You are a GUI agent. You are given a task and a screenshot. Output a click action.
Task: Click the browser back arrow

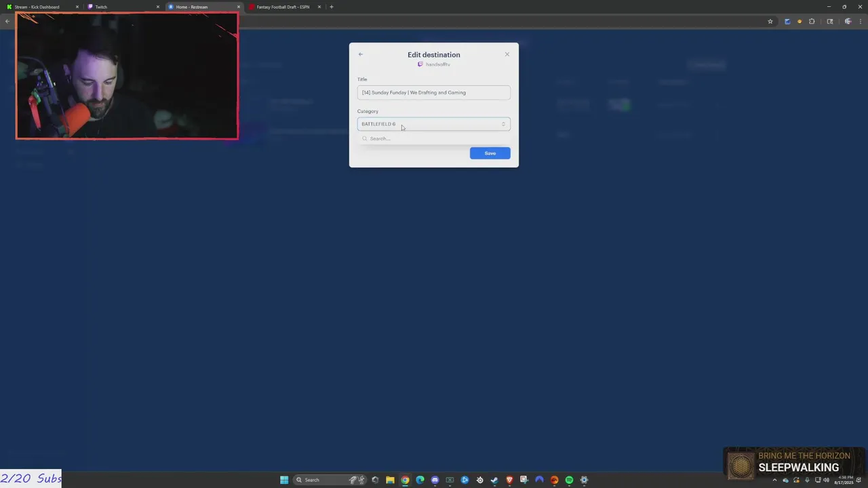[x=7, y=21]
